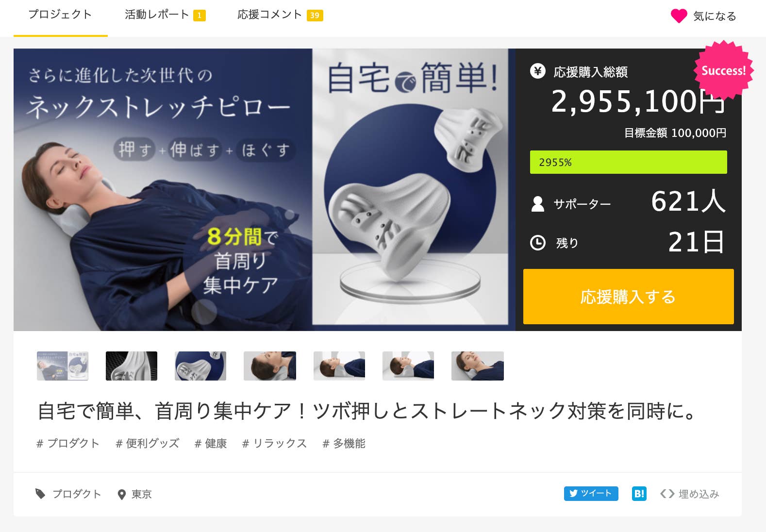
Task: Open the # 便利グッズ hashtag link
Action: (x=148, y=443)
